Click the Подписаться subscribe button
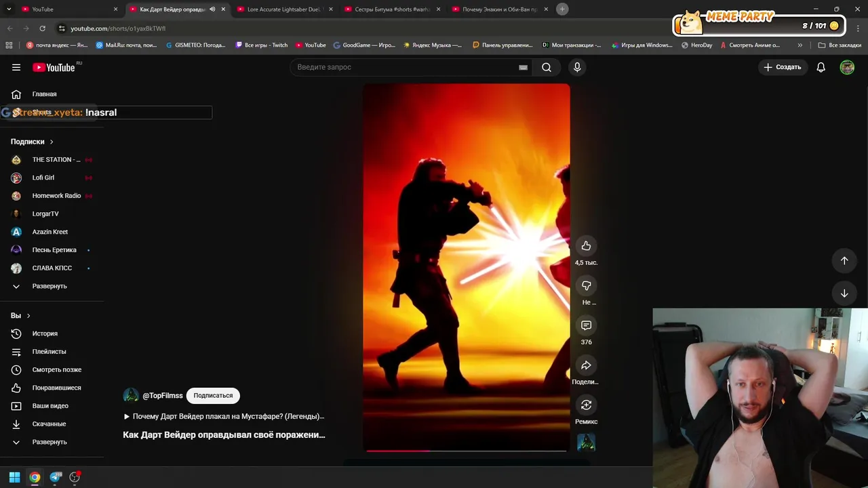Image resolution: width=868 pixels, height=488 pixels. tap(213, 395)
